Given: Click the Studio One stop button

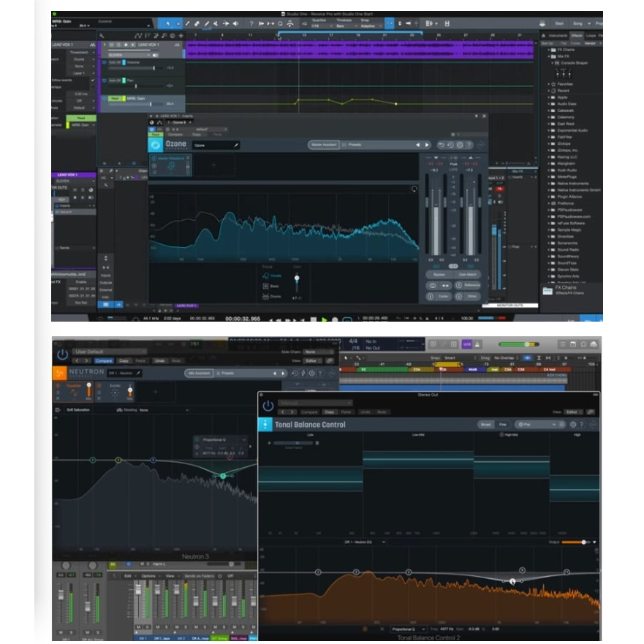Looking at the screenshot, I should (x=314, y=319).
